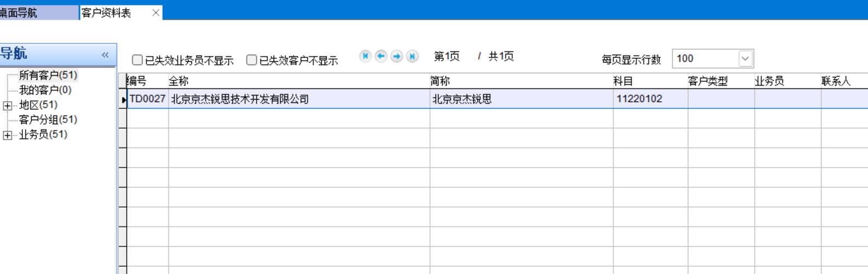Expand the 地区(51) tree node
Image resolution: width=868 pixels, height=274 pixels.
point(8,105)
